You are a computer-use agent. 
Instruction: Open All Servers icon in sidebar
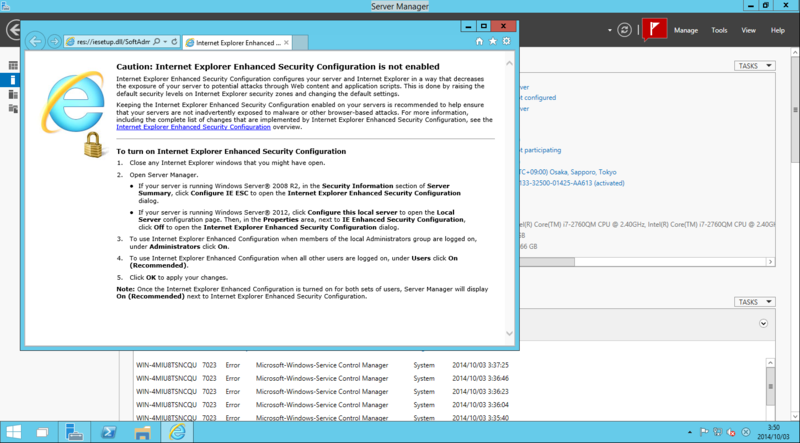click(13, 94)
